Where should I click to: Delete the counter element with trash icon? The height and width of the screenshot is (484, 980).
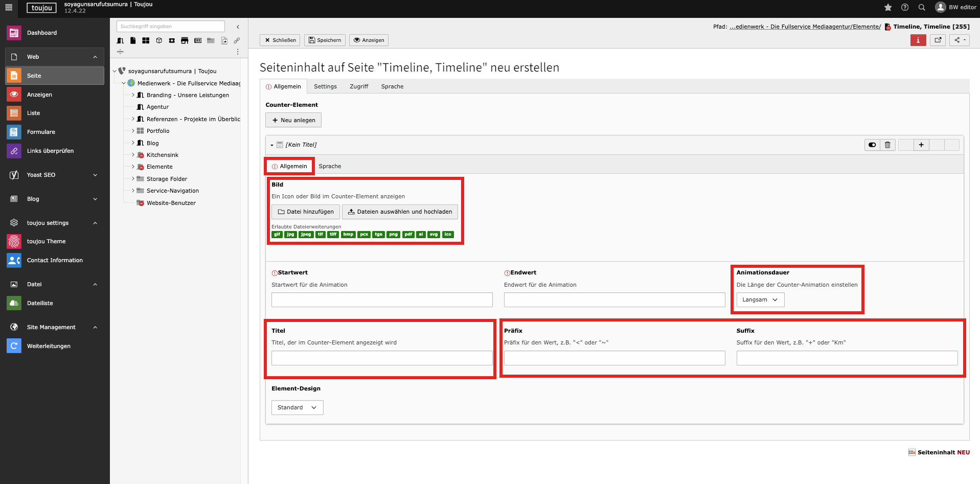tap(887, 145)
